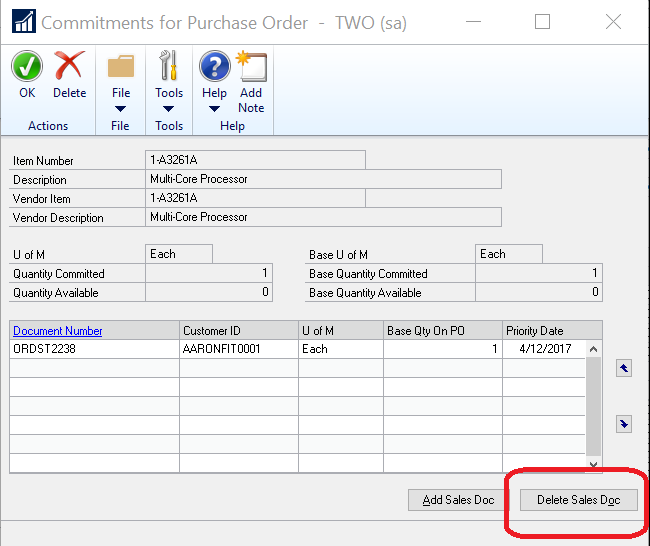Click the Priority Date column header
The image size is (650, 546).
coord(552,331)
